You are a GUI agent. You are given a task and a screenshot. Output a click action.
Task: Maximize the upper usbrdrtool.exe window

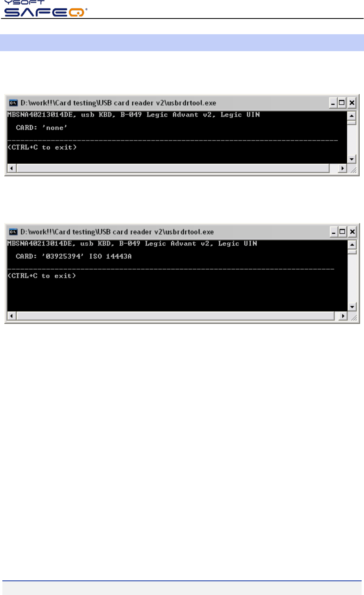tap(342, 103)
